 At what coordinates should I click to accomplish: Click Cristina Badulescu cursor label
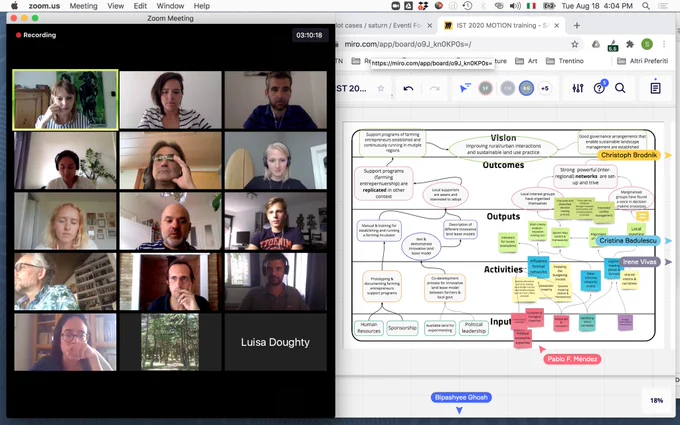click(x=628, y=241)
